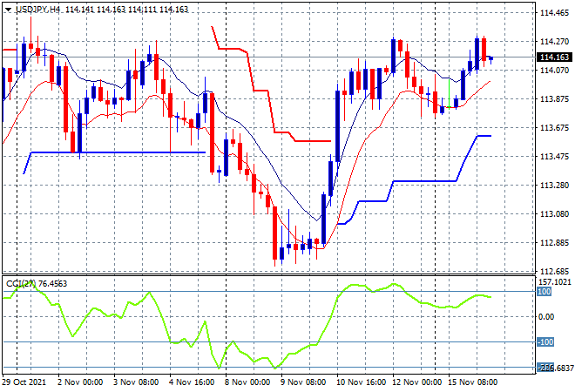
Task: Select the 3 Nov 08:00 time label
Action: click(x=136, y=382)
